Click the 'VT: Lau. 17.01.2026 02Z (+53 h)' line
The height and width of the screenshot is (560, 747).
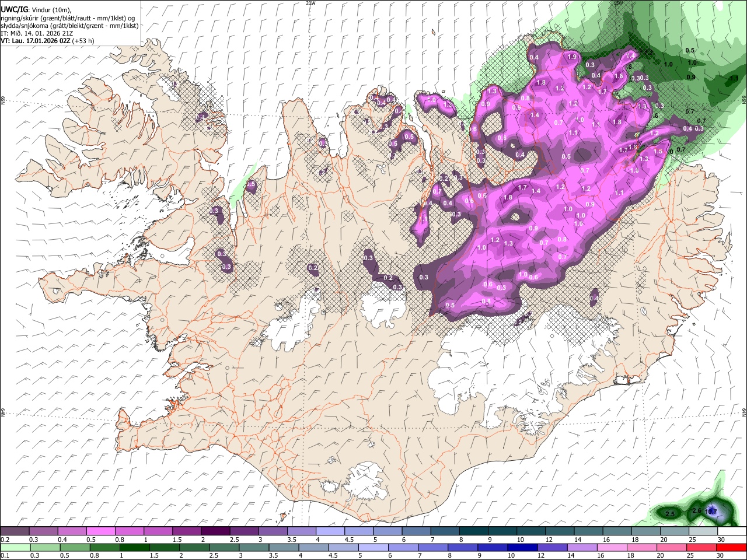coord(47,41)
